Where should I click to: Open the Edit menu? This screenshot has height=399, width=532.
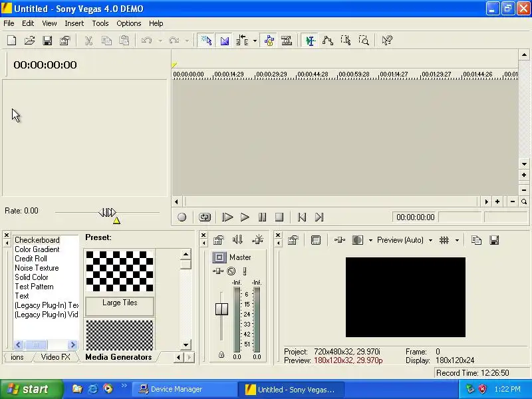tap(28, 23)
